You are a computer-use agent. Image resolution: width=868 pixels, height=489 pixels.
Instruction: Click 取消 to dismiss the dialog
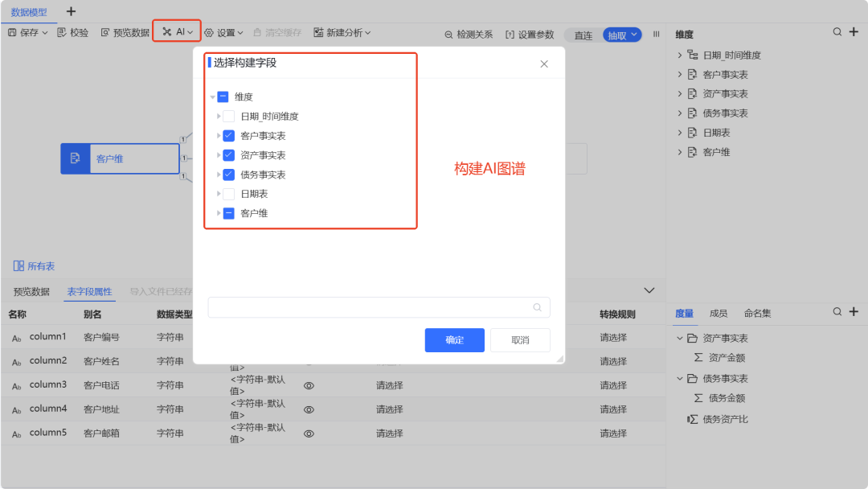[x=520, y=339]
